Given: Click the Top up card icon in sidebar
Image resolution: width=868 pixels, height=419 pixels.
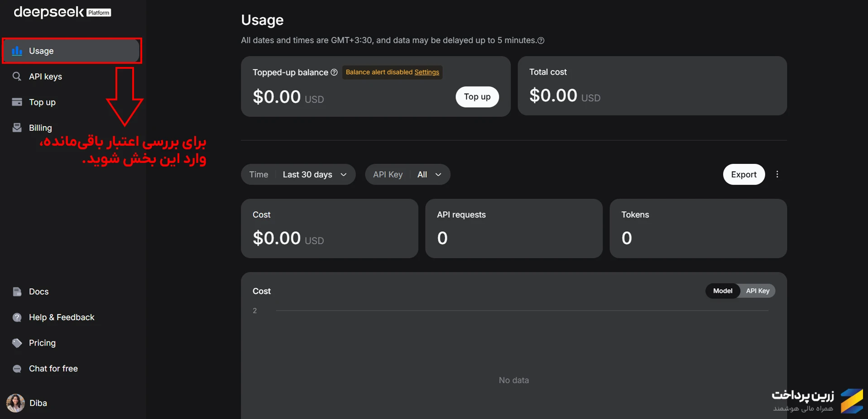Looking at the screenshot, I should pos(17,102).
